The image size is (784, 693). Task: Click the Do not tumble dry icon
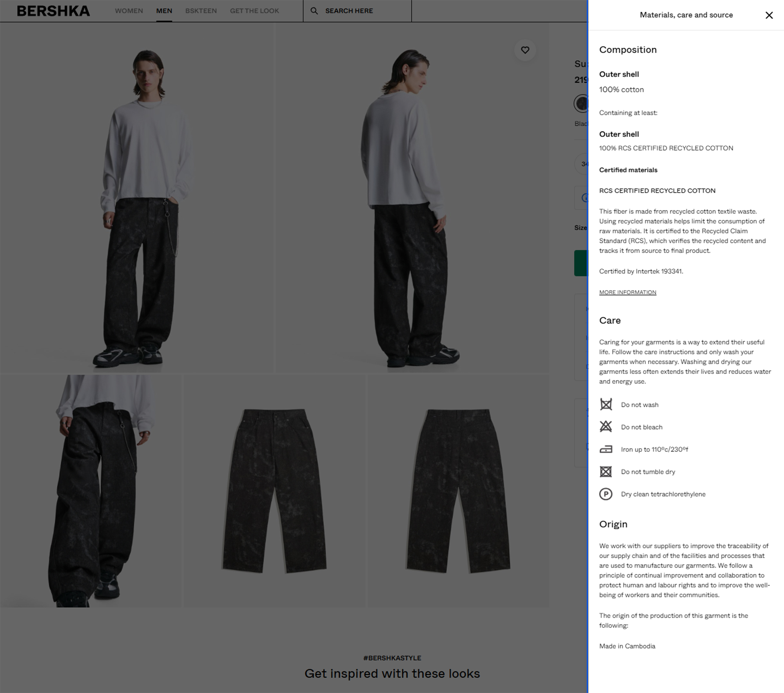[x=606, y=472]
